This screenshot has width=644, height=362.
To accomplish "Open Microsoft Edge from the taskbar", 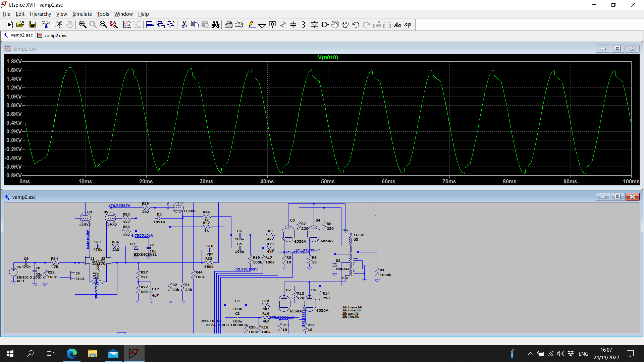I will click(71, 354).
